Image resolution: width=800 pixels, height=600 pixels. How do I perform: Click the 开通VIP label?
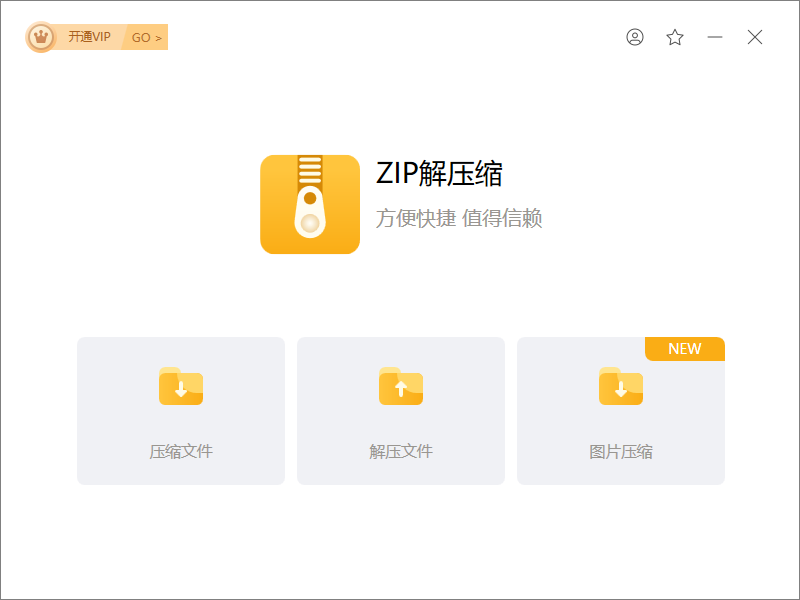tap(89, 37)
